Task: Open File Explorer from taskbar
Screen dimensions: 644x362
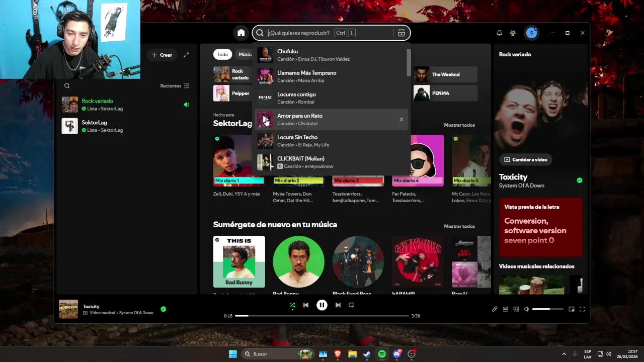Action: tap(352, 354)
